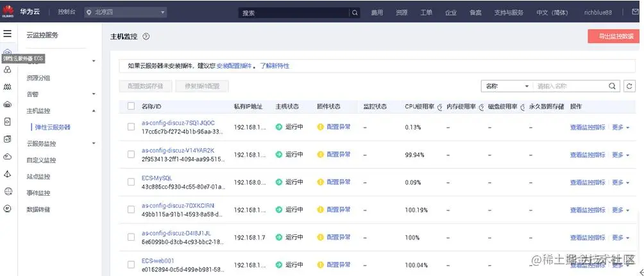644x276 pixels.
Task: Open 更多 dropdown for as-config-discuz-V14YAR2K row
Action: coord(621,155)
